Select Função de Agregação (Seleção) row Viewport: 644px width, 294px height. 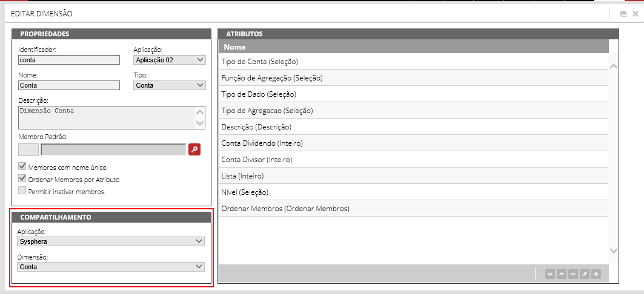point(413,78)
